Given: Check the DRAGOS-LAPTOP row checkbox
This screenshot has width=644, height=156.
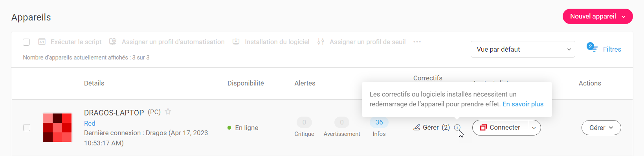Looking at the screenshot, I should pos(27,128).
